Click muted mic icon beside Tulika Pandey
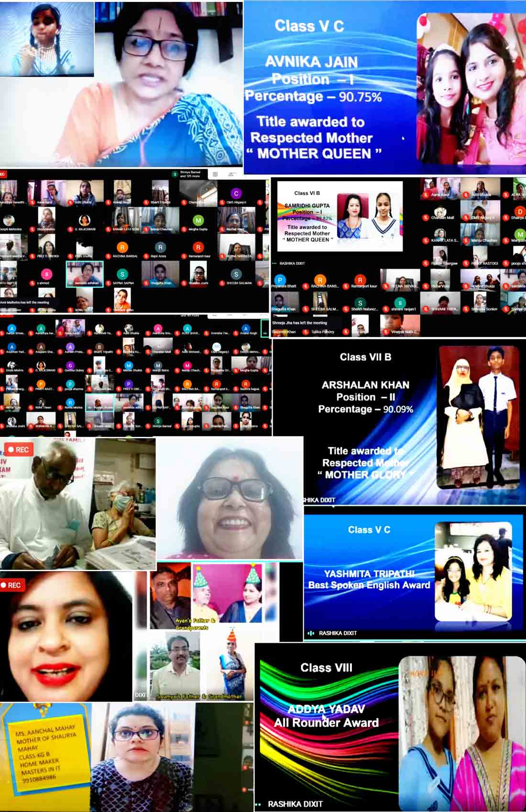The image size is (526, 812). click(x=307, y=332)
